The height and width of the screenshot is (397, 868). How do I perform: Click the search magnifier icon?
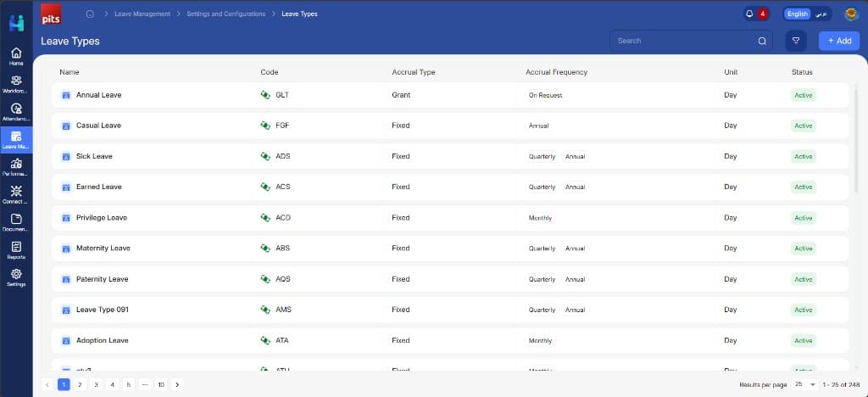[x=762, y=41]
